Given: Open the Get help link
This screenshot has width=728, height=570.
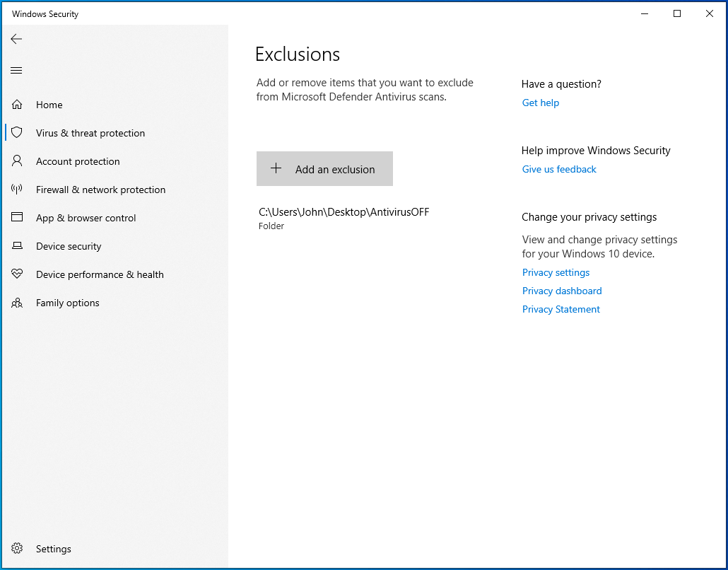Looking at the screenshot, I should [x=540, y=103].
